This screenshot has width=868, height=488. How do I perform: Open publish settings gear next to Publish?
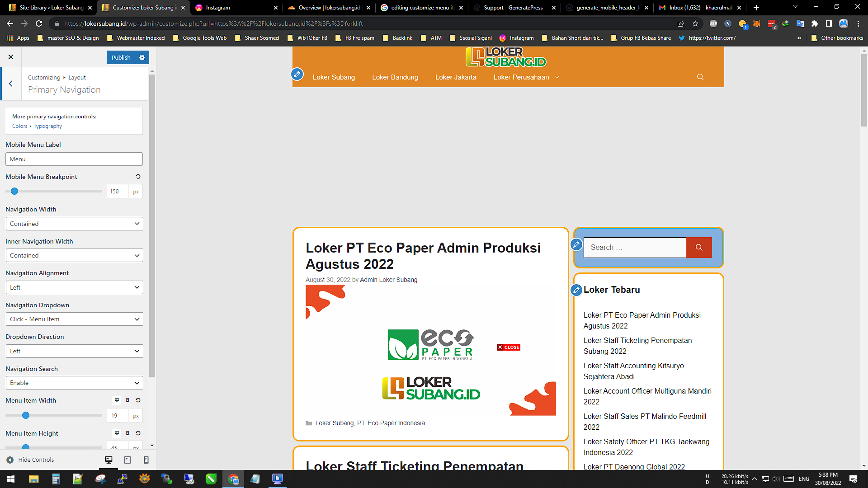click(142, 57)
